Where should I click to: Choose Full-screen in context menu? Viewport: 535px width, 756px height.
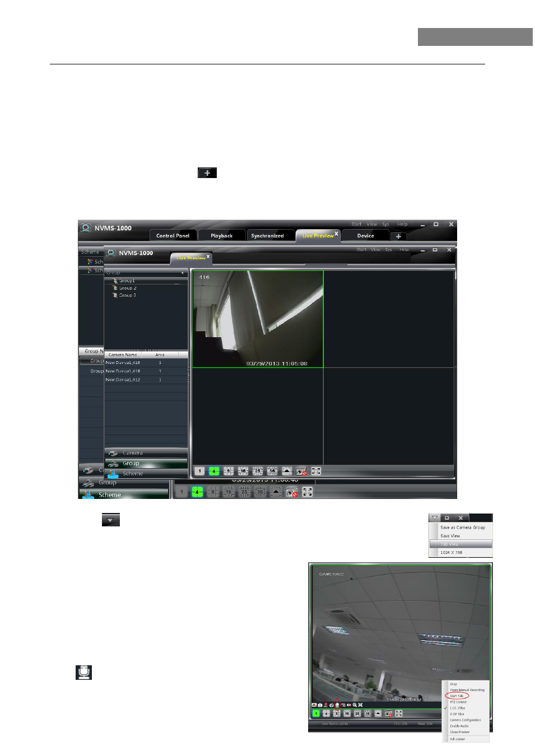466,739
